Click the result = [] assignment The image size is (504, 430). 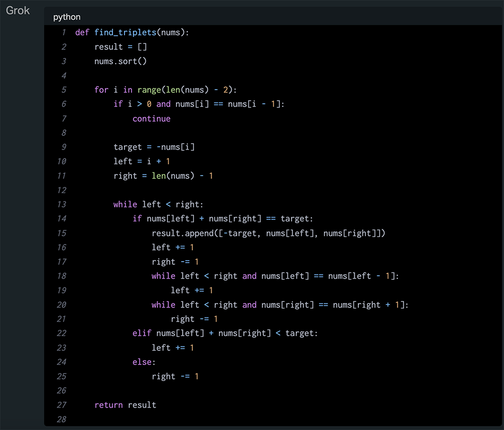tap(120, 47)
